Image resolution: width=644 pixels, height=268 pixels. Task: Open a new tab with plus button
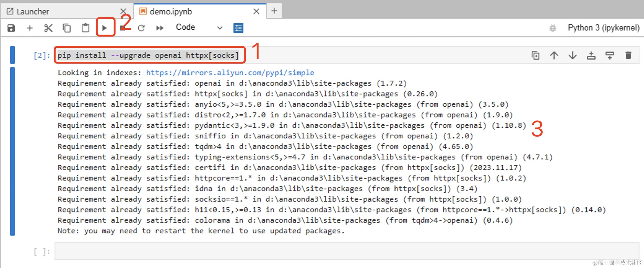click(274, 11)
